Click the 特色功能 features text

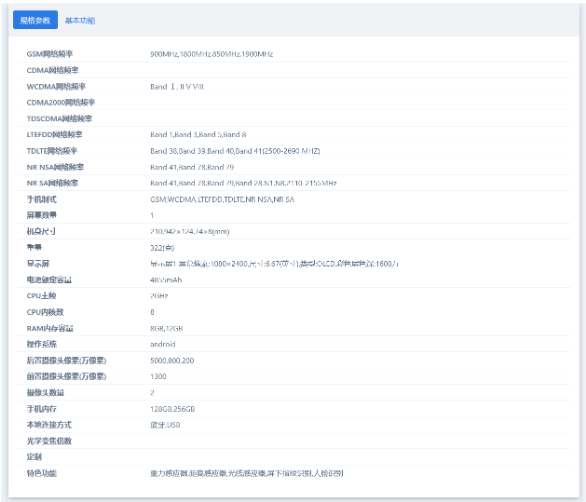click(247, 474)
